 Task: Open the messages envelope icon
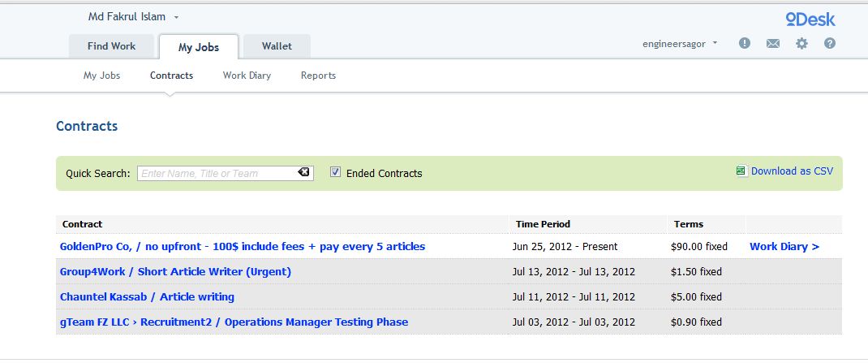(773, 44)
